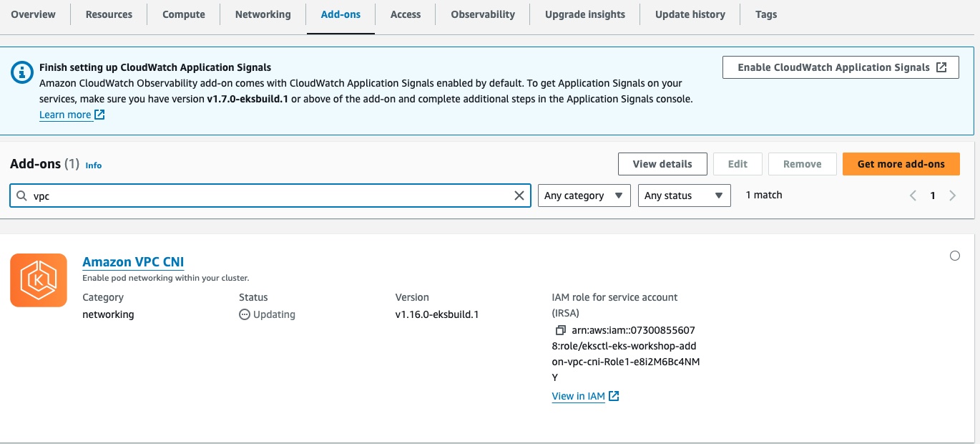The image size is (980, 444).
Task: Click the Amazon VPC CNI orange icon
Action: tap(39, 280)
